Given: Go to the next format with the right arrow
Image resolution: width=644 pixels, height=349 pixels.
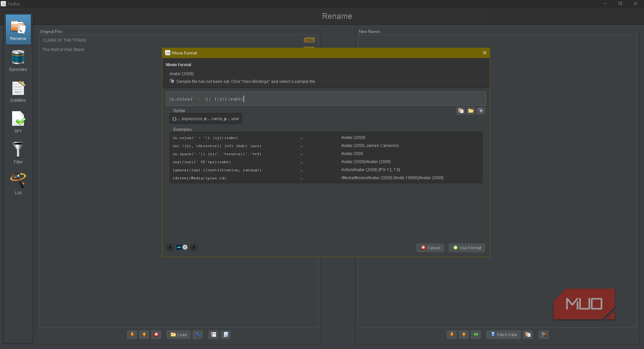Looking at the screenshot, I should [194, 248].
